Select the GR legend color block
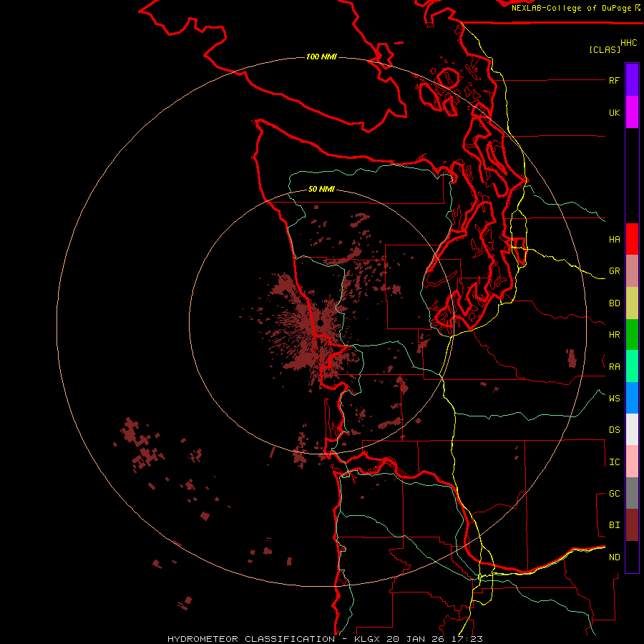Viewport: 644px width, 644px height. pyautogui.click(x=632, y=271)
